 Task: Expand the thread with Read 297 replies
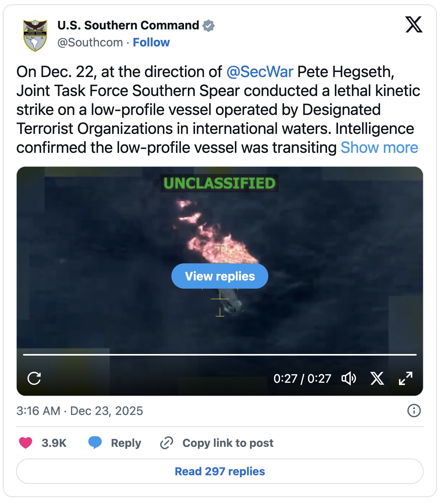tap(220, 471)
